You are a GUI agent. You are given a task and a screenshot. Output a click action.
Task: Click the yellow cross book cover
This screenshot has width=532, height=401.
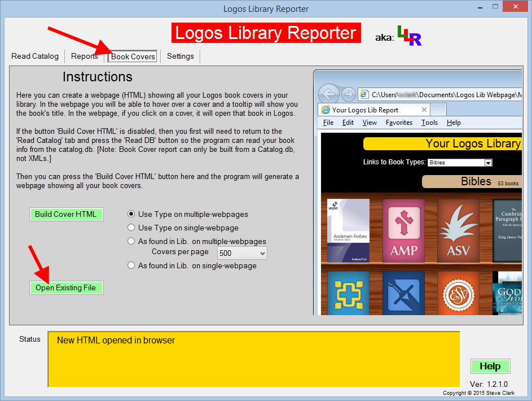coord(348,293)
